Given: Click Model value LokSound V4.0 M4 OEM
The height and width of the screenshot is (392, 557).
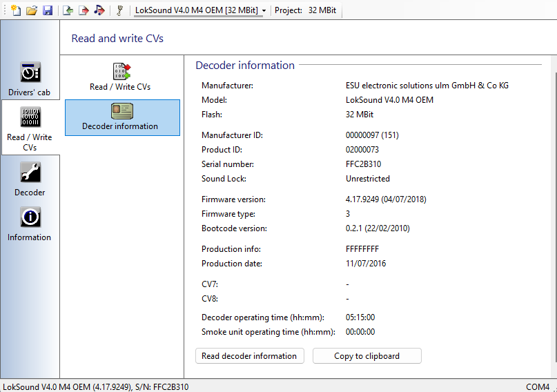Looking at the screenshot, I should [x=389, y=100].
